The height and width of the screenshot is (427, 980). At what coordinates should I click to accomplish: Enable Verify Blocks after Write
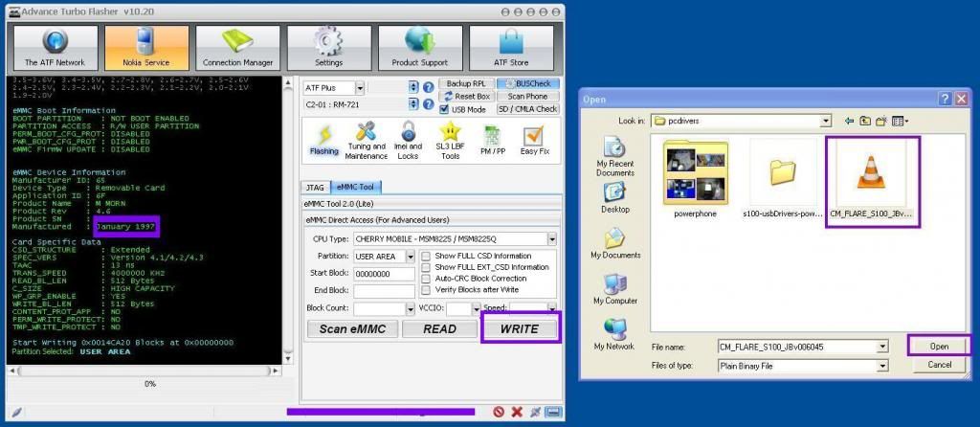pos(426,289)
